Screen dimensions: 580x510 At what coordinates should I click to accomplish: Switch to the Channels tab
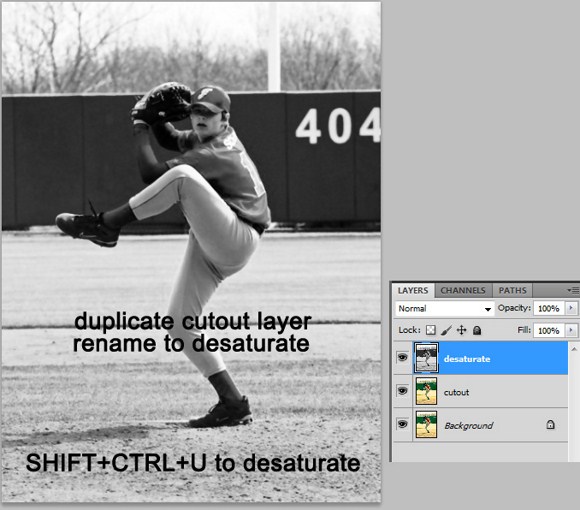(463, 291)
